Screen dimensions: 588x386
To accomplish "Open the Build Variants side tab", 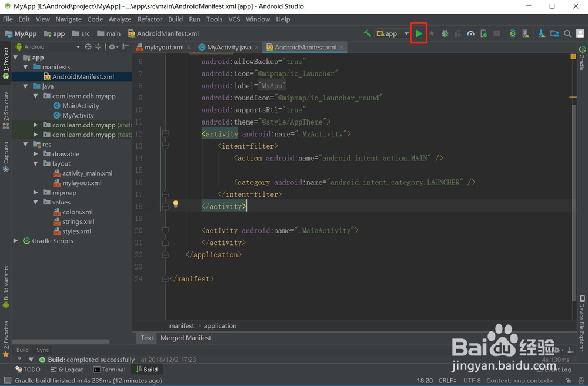I will 6,287.
